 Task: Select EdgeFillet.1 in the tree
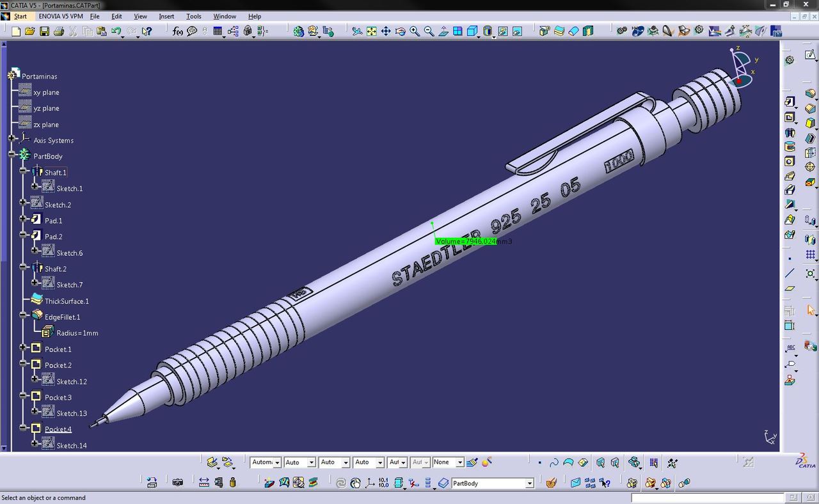click(x=62, y=317)
